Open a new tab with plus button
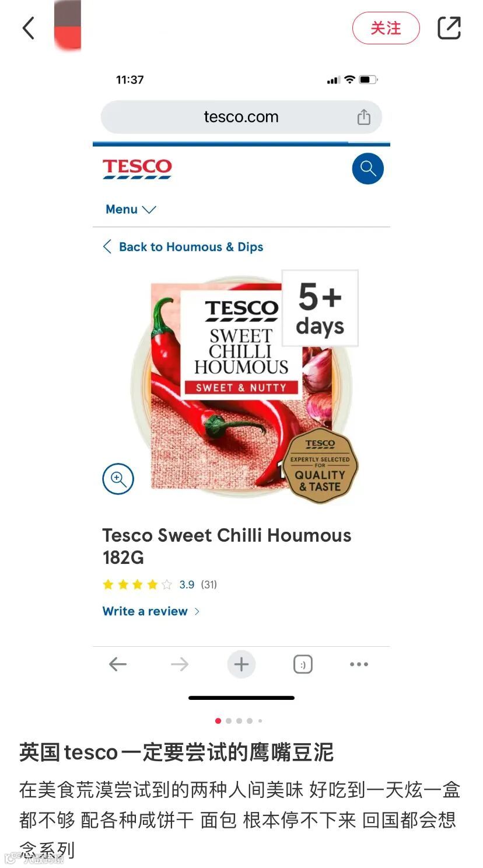 242,664
